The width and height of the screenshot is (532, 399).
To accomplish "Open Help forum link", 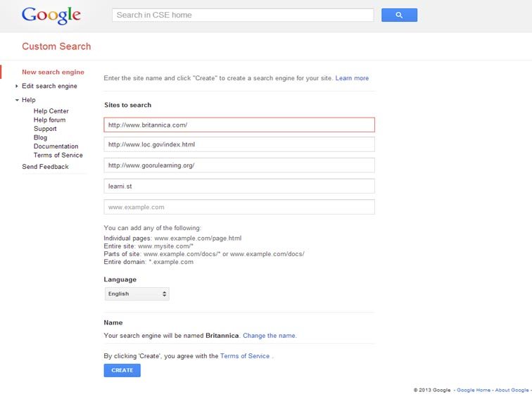I will (49, 120).
